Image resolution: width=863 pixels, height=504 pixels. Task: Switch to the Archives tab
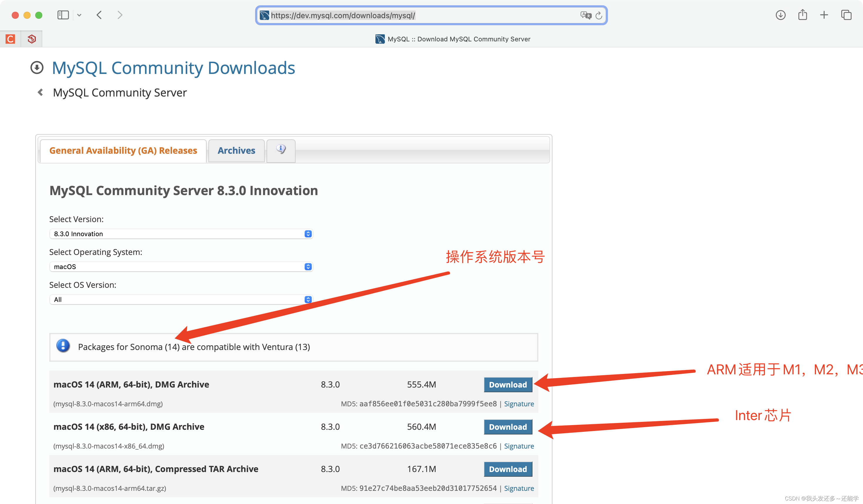236,150
